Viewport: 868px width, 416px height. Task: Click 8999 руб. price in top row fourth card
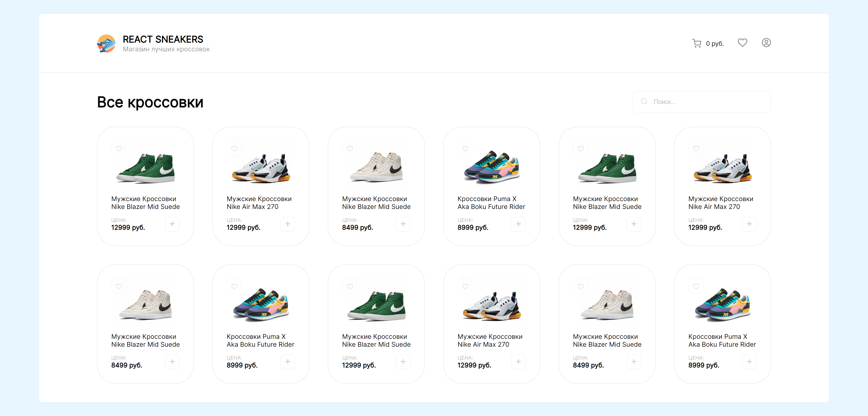pyautogui.click(x=473, y=228)
